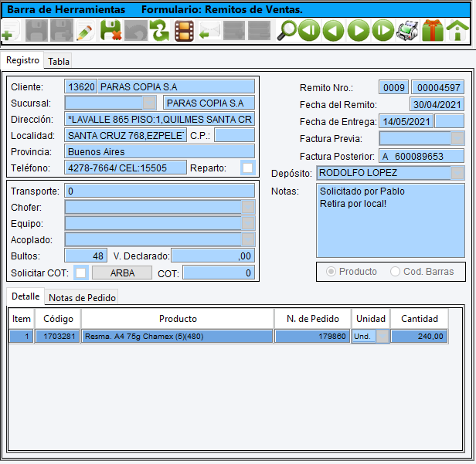The width and height of the screenshot is (476, 464).
Task: Expand the Chofer dropdown
Action: 248,208
